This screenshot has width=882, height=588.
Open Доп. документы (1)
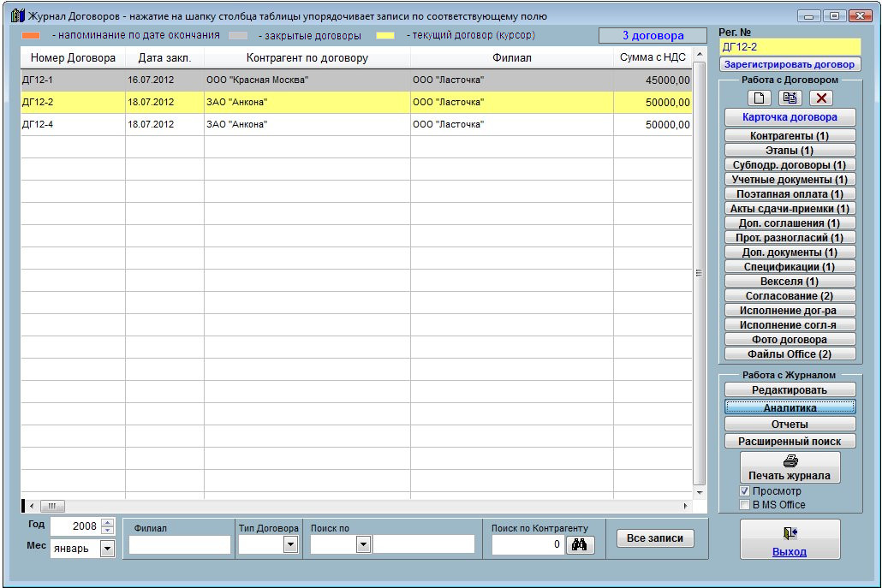tap(790, 252)
